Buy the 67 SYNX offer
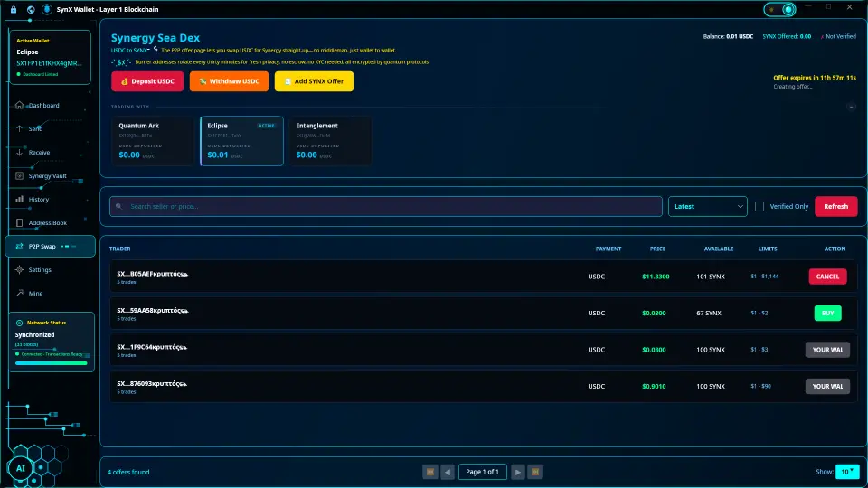The image size is (868, 488). (827, 314)
